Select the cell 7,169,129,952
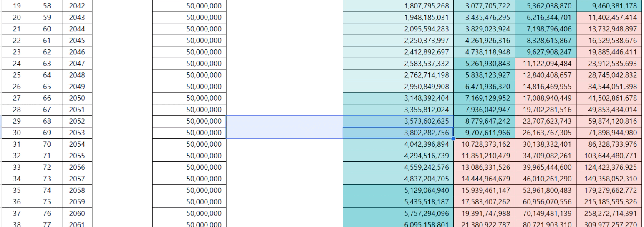This screenshot has width=644, height=227. coord(484,98)
